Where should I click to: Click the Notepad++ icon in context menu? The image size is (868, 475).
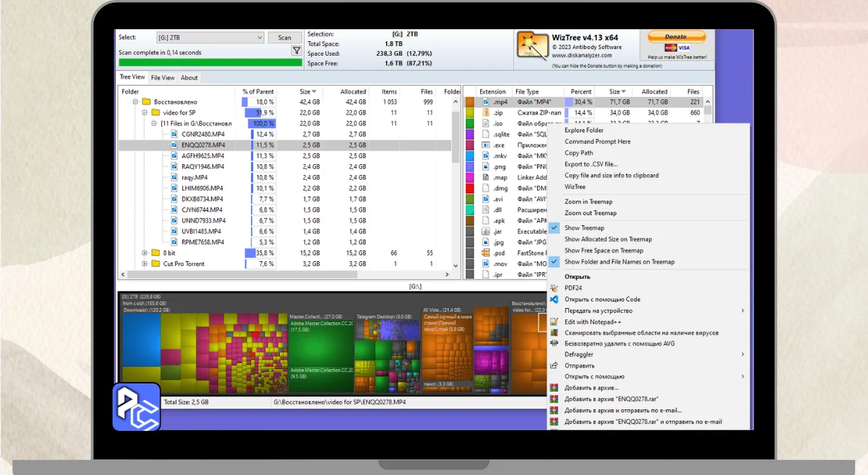tap(554, 322)
